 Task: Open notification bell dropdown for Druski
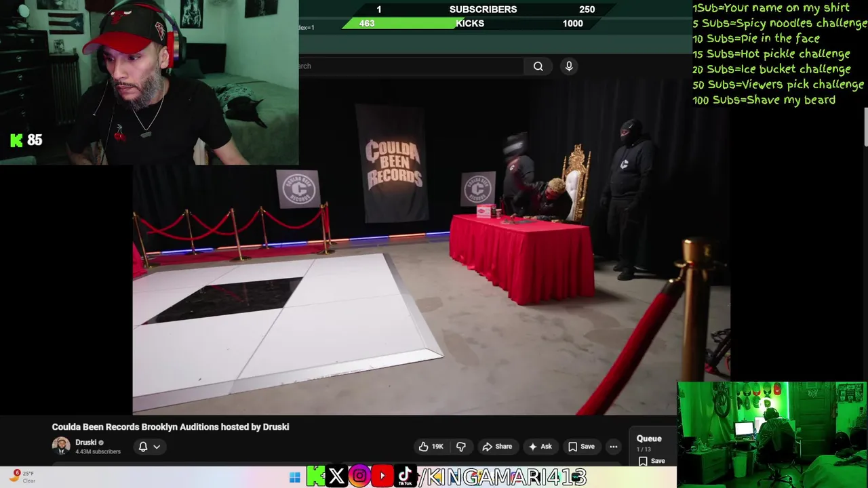coord(149,447)
